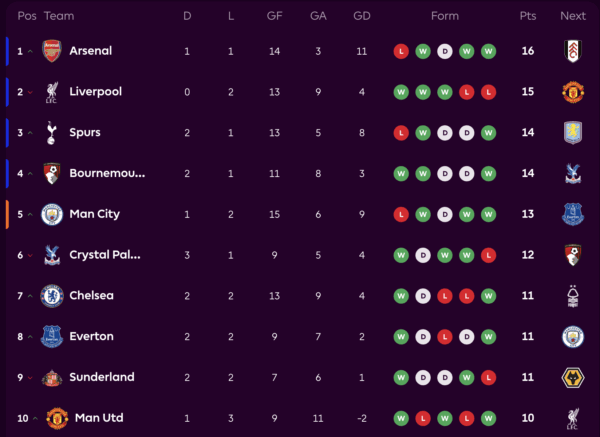Select the Wolves crest in Sunderland's row
The width and height of the screenshot is (600, 437).
pos(572,378)
